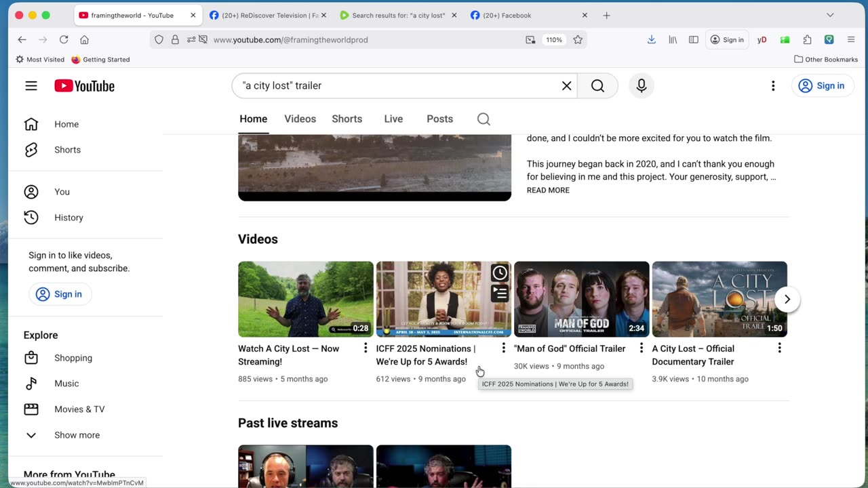The width and height of the screenshot is (868, 488).
Task: Click the browser address bar URL
Action: 291,40
